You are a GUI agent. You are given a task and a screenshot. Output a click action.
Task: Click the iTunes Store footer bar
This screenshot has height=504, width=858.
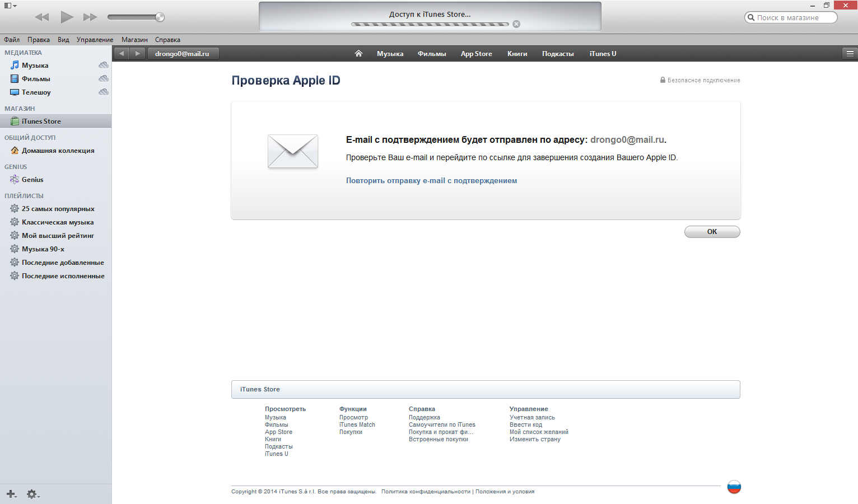(486, 389)
